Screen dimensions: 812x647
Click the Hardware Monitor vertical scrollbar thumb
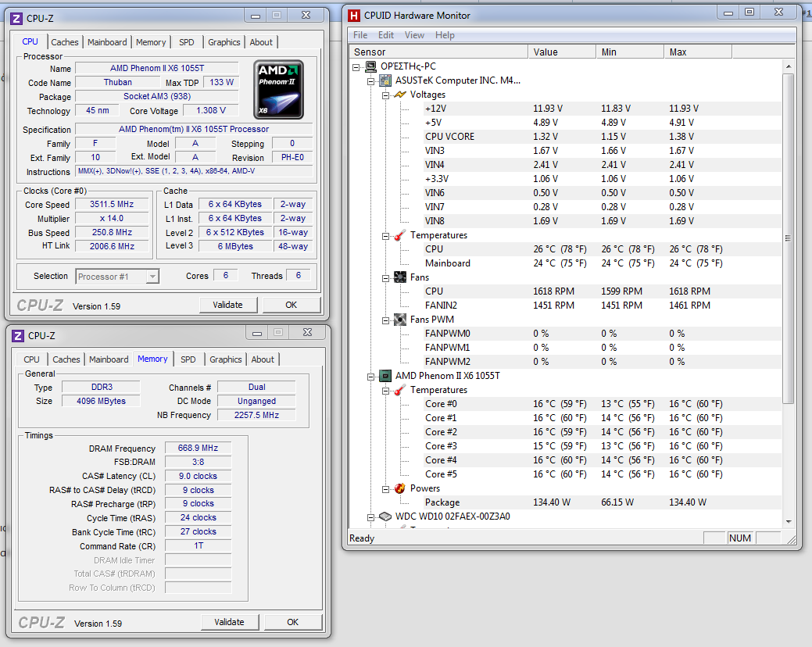point(789,238)
